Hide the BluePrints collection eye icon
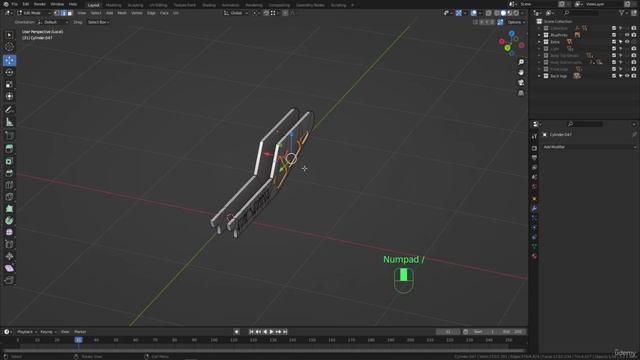The width and height of the screenshot is (640, 360). 627,35
